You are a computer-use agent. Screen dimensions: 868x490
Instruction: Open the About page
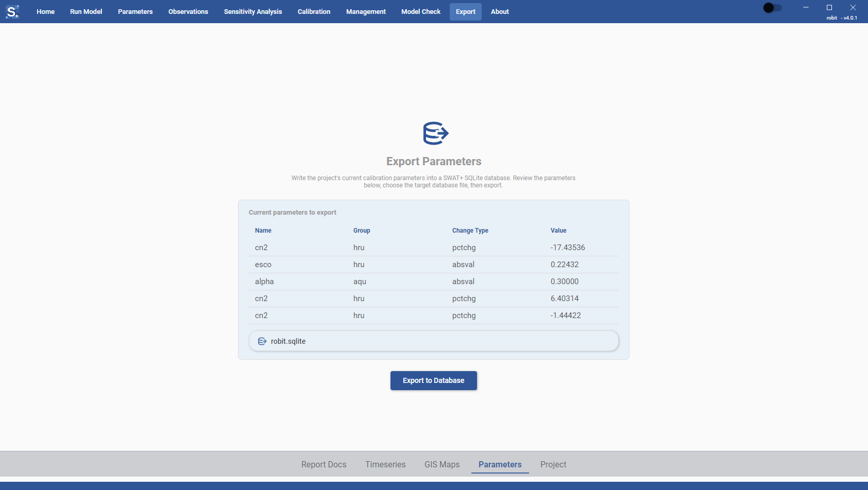pos(500,12)
